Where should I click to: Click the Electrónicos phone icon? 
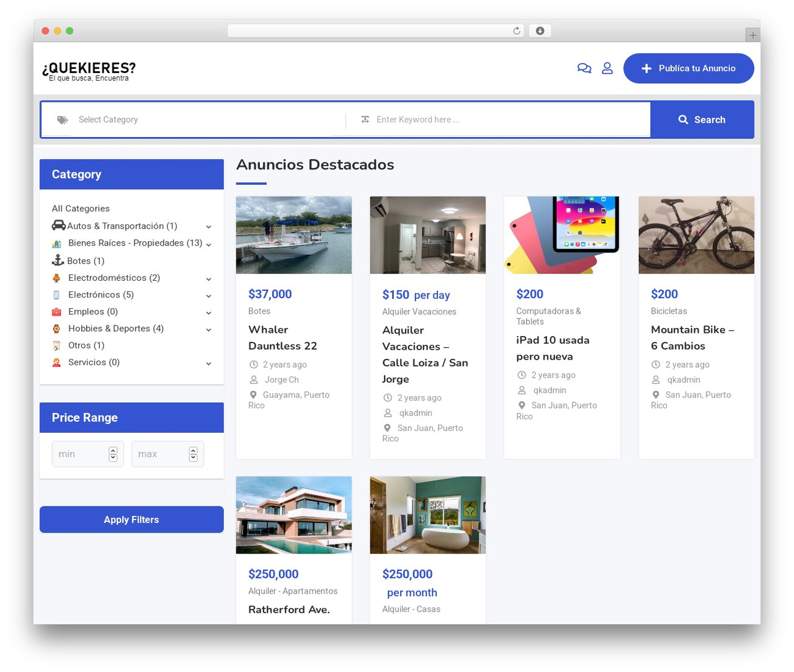pos(56,295)
